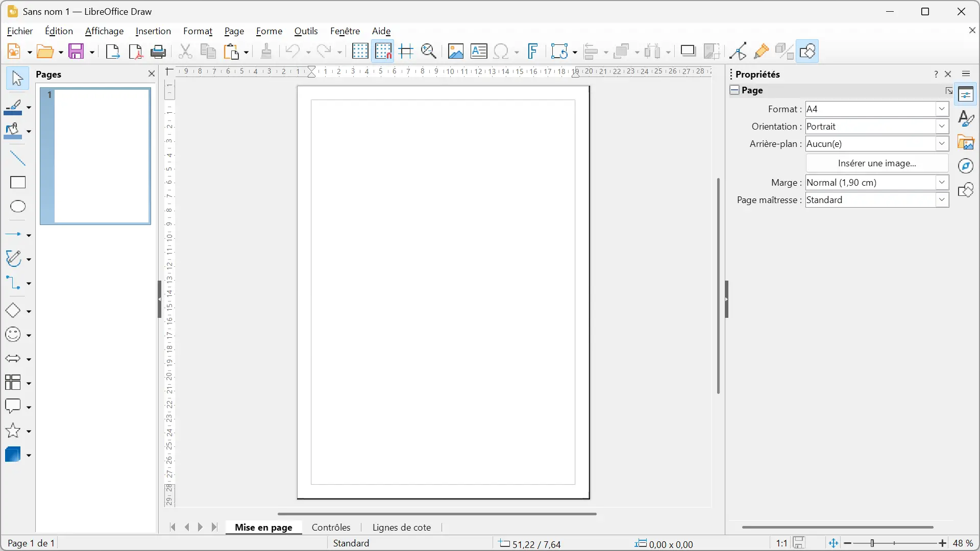980x551 pixels.
Task: Insert Fontwork text
Action: tap(533, 52)
